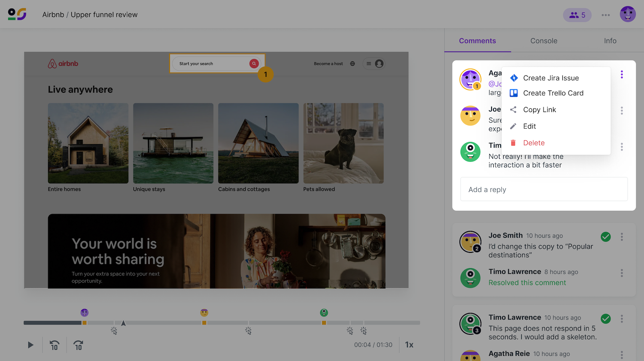Image resolution: width=644 pixels, height=361 pixels.
Task: Toggle resolved checkmark on Joe Smith's comment
Action: tap(605, 237)
